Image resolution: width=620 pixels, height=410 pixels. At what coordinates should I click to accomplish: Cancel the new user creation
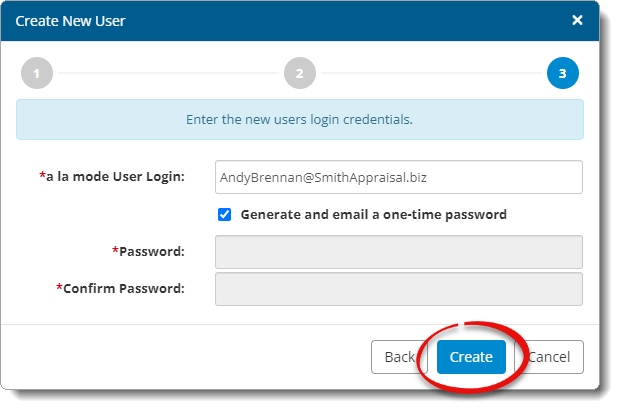click(x=550, y=357)
